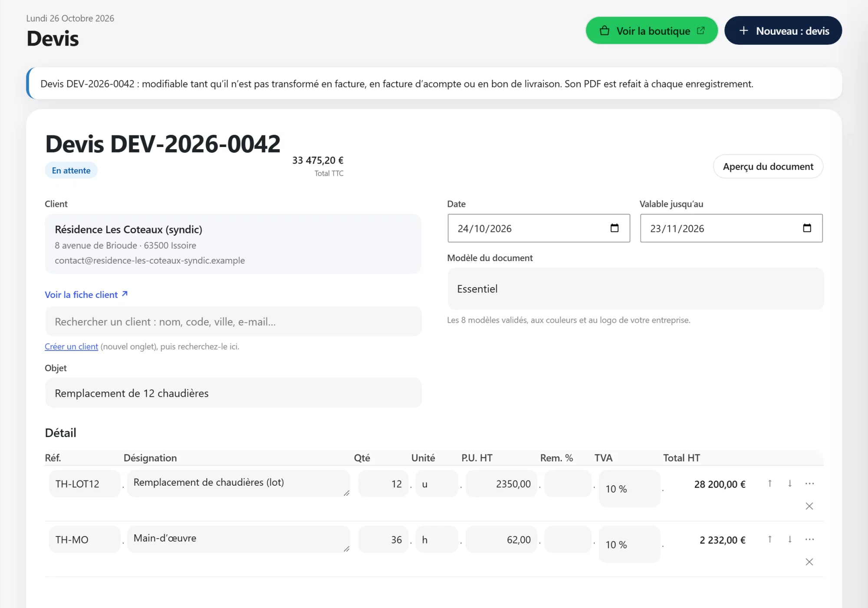The image size is (868, 608).
Task: Move the TH-LOT12 line down
Action: tap(790, 484)
